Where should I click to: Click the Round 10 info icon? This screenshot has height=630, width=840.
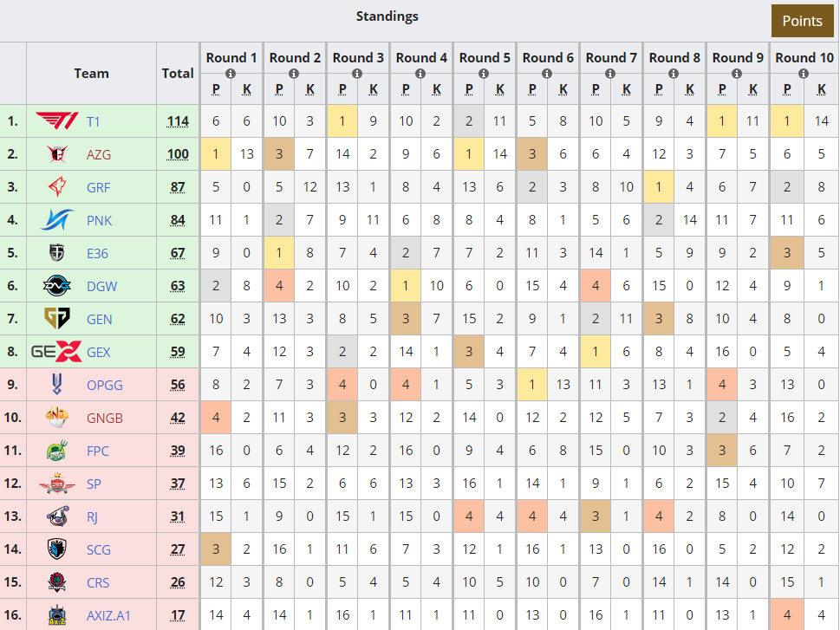coord(801,74)
